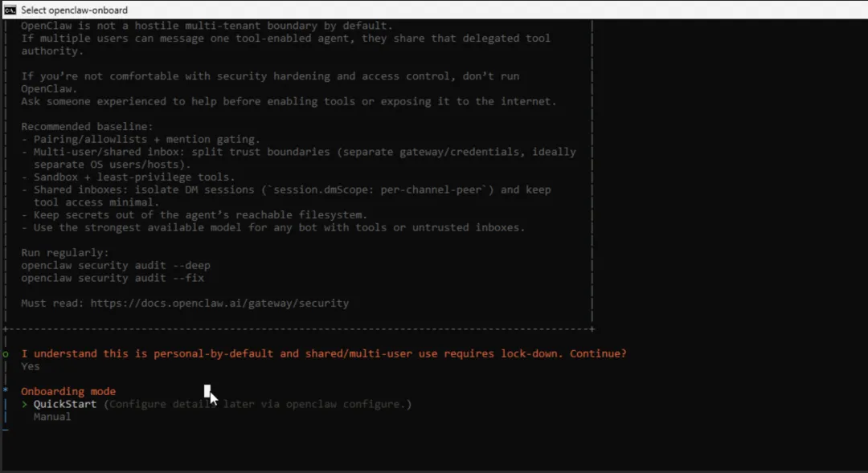Click the green circle prompt marker
Screen dimensions: 868x473
(x=6, y=354)
